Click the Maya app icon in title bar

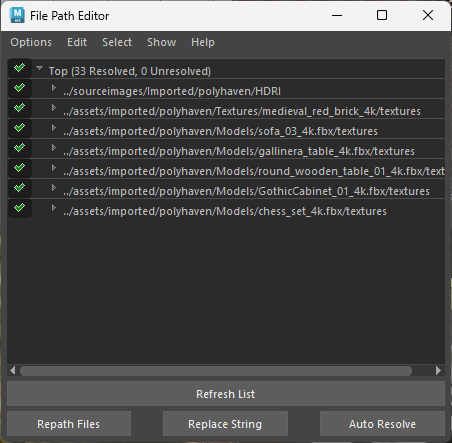(x=17, y=15)
